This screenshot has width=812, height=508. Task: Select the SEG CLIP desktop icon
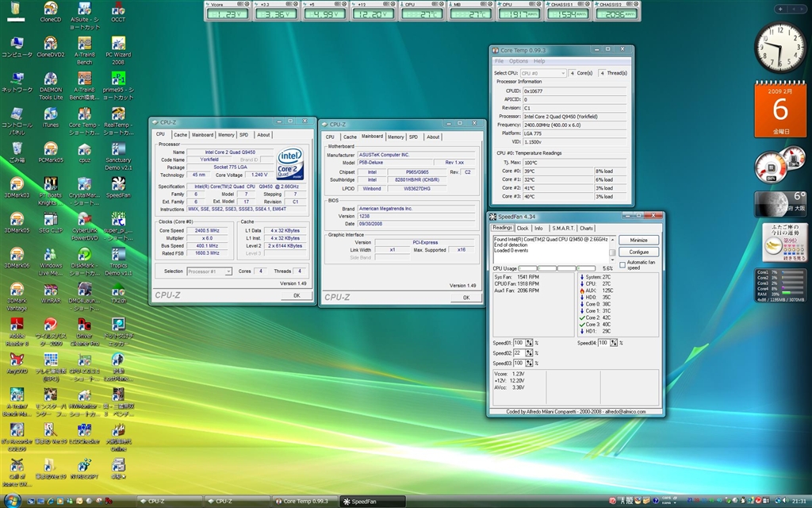[51, 223]
